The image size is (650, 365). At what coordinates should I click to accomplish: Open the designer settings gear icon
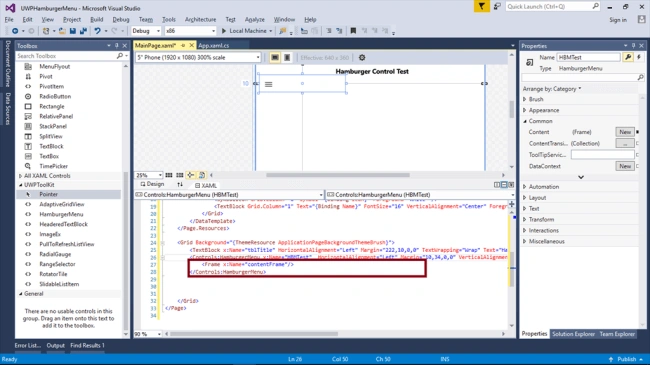click(361, 58)
